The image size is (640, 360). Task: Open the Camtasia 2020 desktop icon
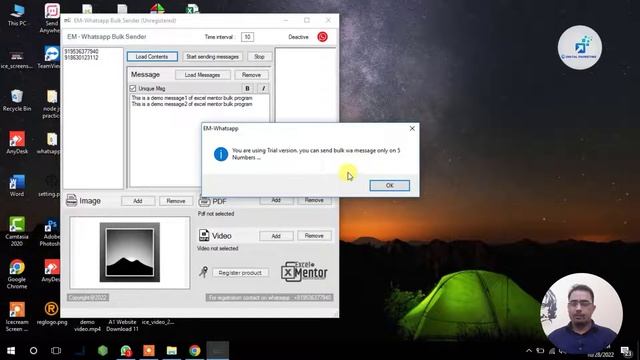pos(17,231)
